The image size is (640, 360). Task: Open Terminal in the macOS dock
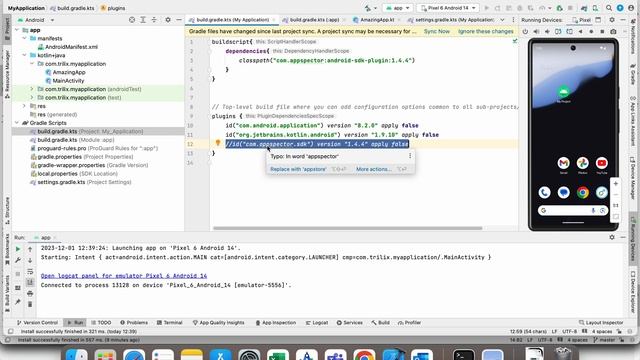(x=464, y=355)
